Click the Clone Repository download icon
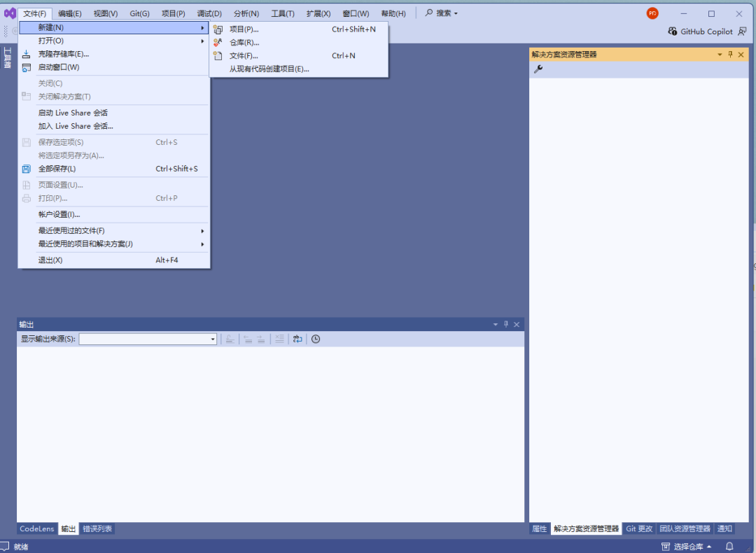 [x=26, y=54]
